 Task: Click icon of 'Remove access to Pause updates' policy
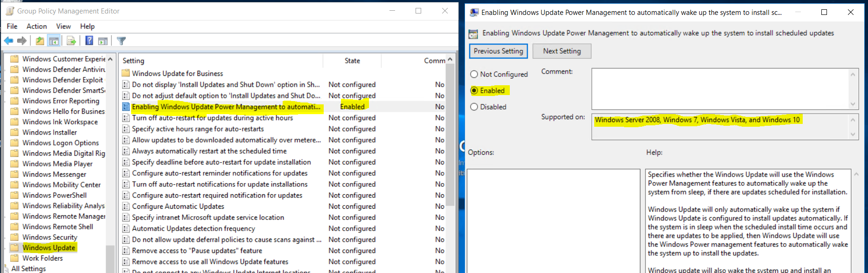[125, 251]
